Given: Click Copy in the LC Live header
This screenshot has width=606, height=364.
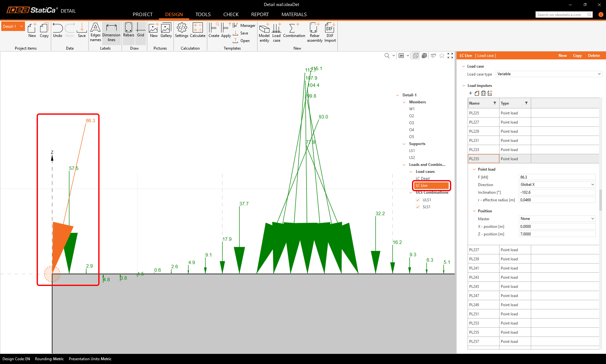Looking at the screenshot, I should tap(577, 56).
